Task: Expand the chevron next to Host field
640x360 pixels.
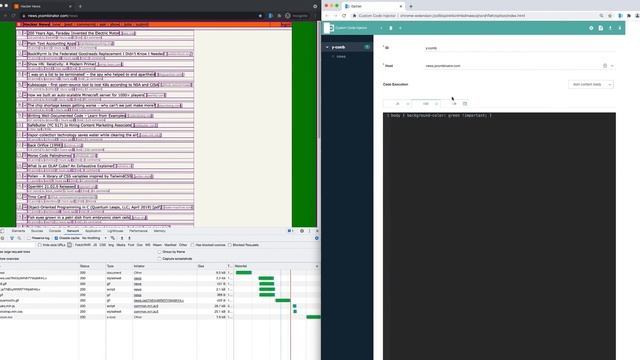Action: [x=612, y=66]
